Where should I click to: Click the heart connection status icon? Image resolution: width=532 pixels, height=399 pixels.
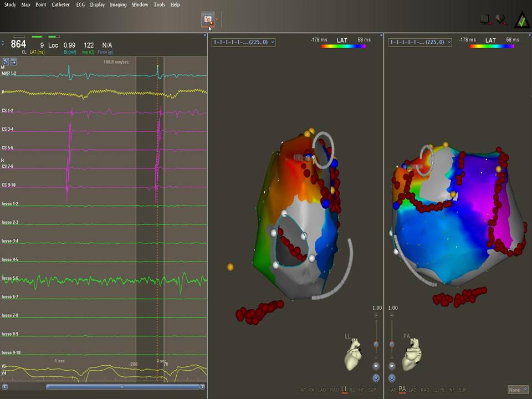click(501, 19)
